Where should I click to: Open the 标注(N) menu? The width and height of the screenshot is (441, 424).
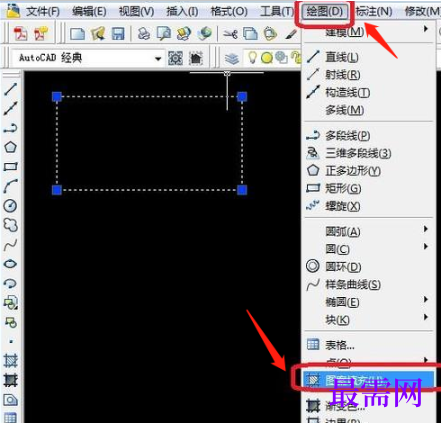[x=374, y=12]
